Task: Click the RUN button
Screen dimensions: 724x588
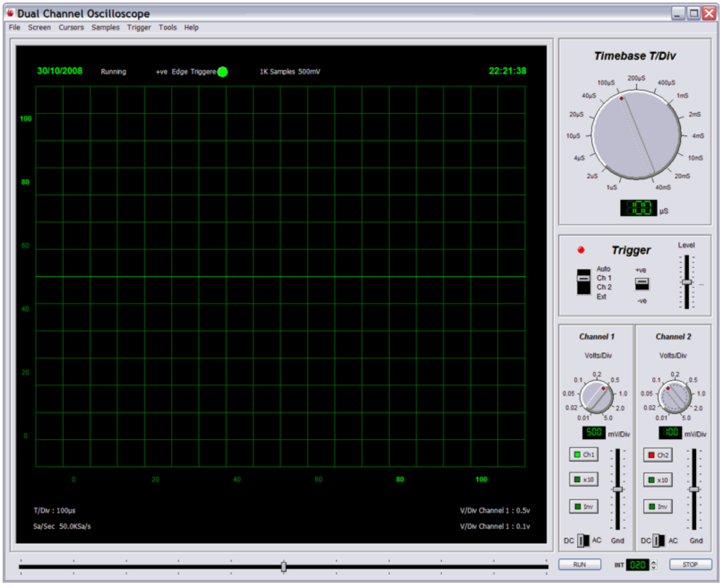Action: pos(579,564)
